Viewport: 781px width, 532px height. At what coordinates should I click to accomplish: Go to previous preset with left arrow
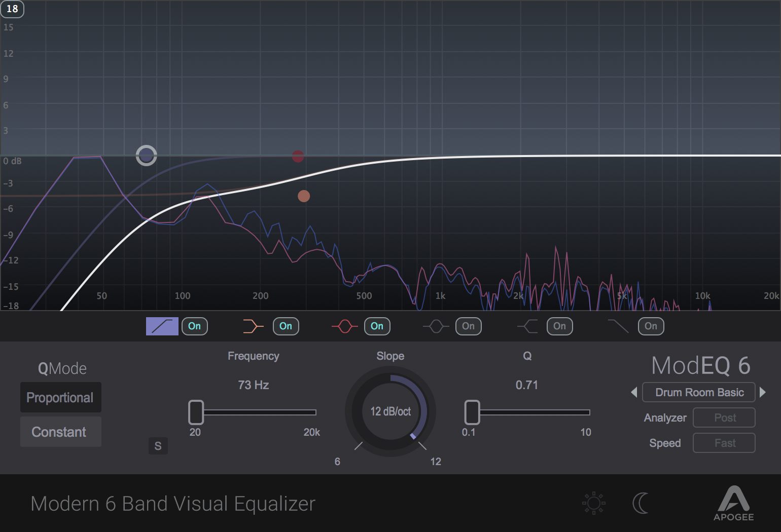[x=633, y=392]
